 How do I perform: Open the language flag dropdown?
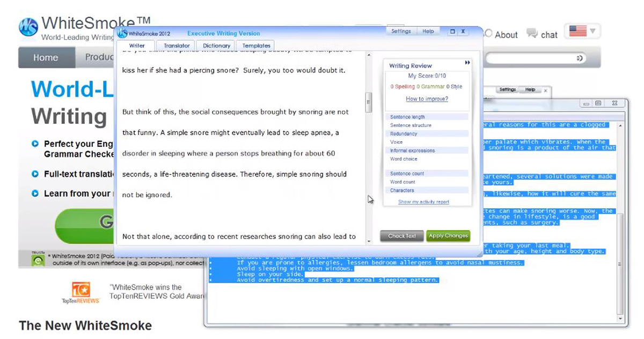point(582,31)
